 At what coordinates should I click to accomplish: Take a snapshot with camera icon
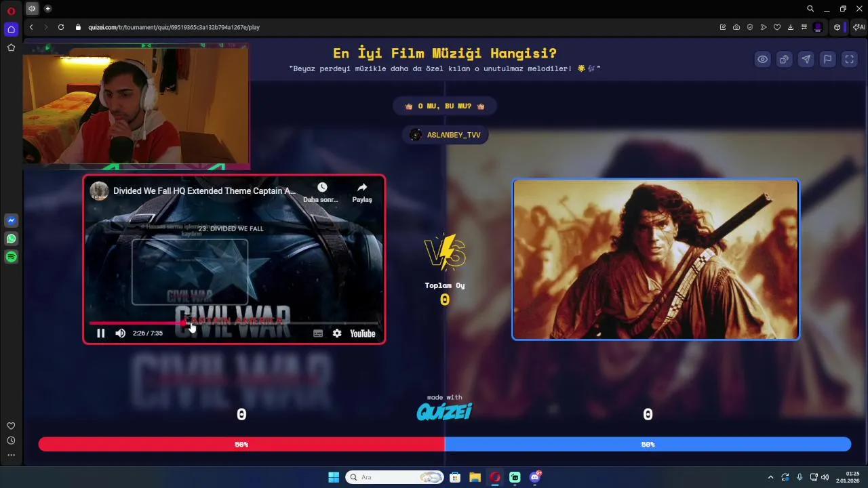736,27
